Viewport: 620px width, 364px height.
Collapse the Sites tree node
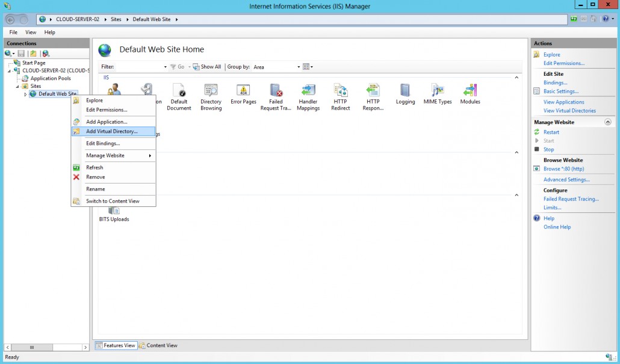(x=17, y=86)
